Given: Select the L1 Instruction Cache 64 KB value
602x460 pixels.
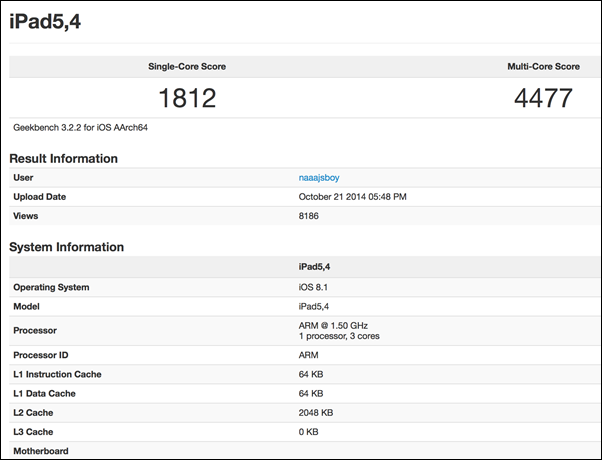Looking at the screenshot, I should (x=311, y=374).
